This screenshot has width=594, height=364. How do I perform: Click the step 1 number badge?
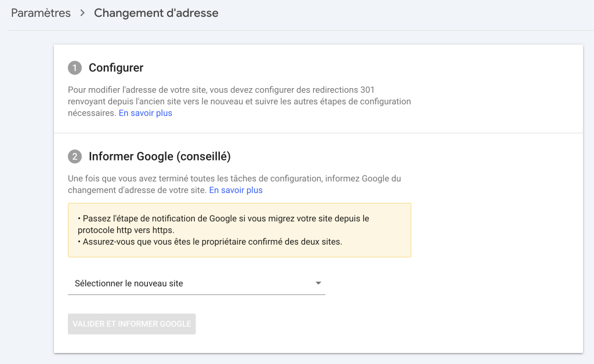75,68
